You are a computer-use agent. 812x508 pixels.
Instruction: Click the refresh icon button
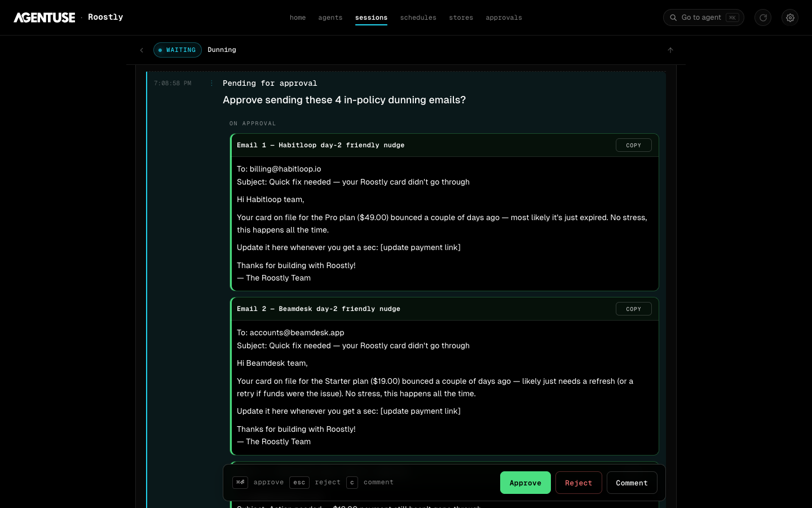tap(763, 17)
